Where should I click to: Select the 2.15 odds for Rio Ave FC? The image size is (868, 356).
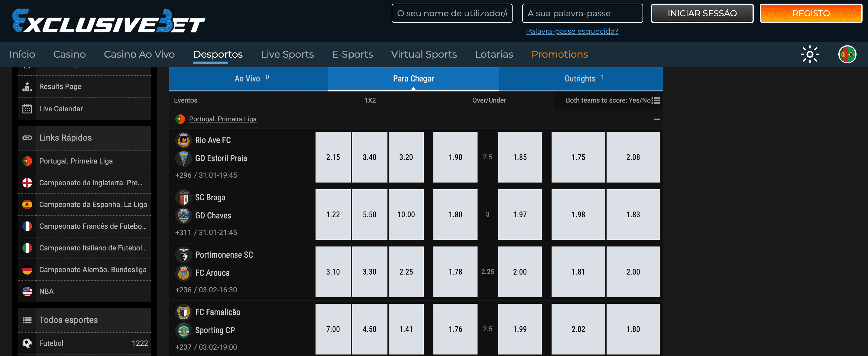(333, 157)
